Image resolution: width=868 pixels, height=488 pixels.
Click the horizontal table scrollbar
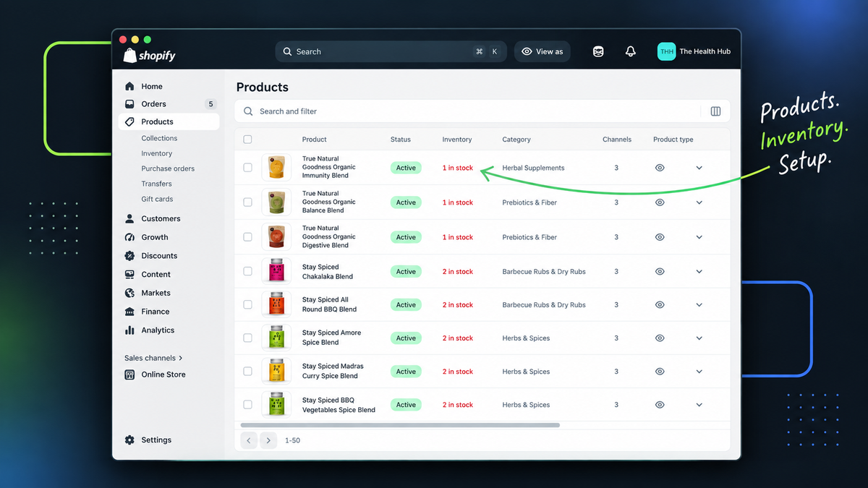400,425
